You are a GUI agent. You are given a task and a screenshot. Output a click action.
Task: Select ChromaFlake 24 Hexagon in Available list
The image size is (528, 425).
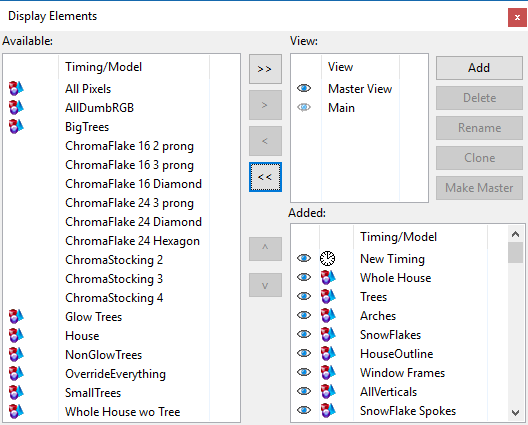tap(132, 241)
